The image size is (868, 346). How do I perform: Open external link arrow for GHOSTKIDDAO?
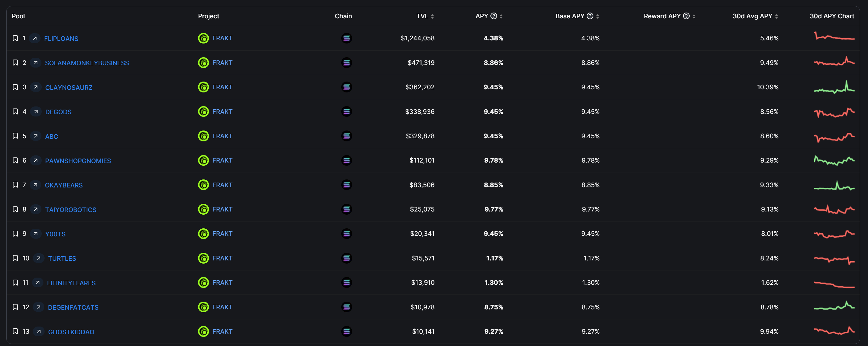pyautogui.click(x=39, y=331)
